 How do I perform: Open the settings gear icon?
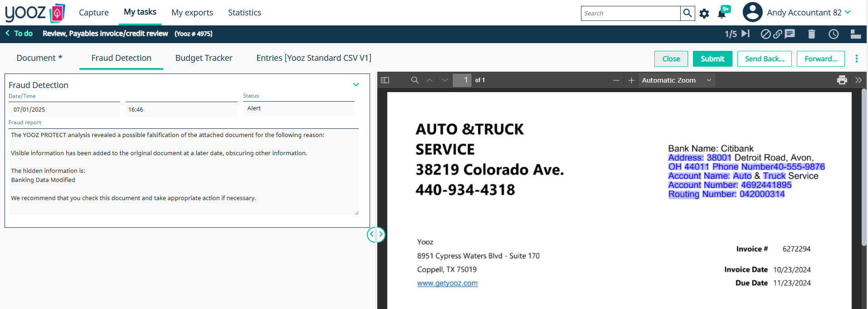click(704, 14)
